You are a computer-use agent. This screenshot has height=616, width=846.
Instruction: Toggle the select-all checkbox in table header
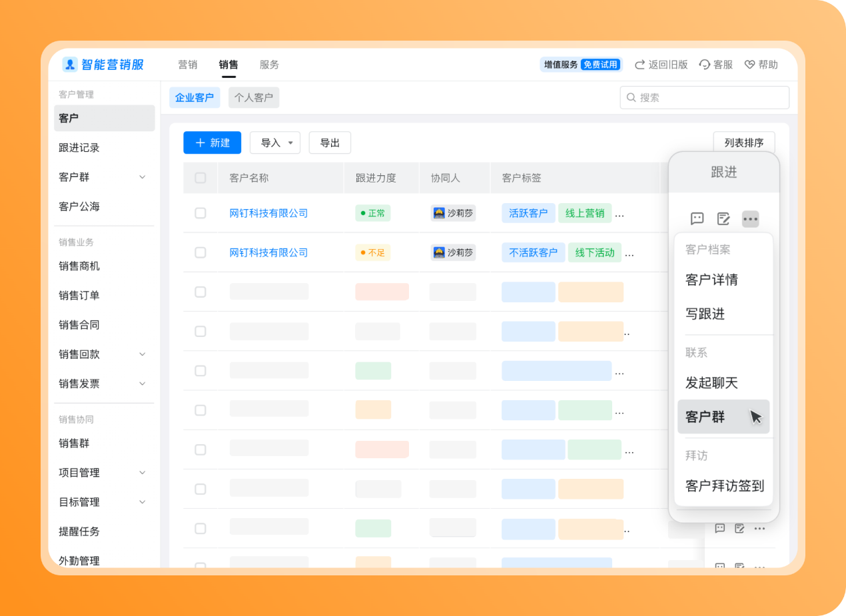click(x=201, y=178)
